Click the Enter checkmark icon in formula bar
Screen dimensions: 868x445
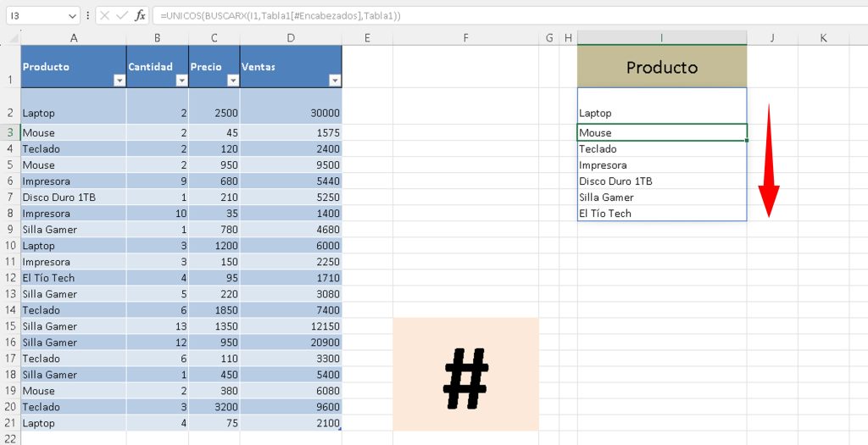(x=122, y=15)
